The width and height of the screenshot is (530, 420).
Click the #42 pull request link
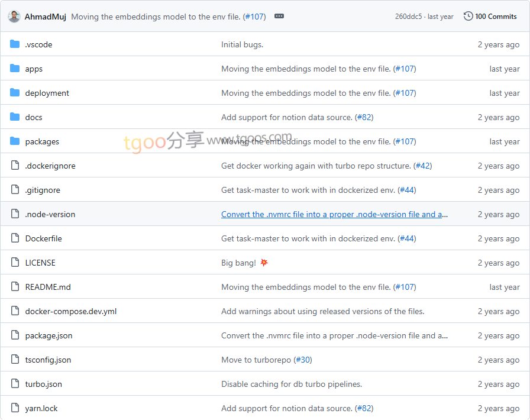tap(422, 166)
